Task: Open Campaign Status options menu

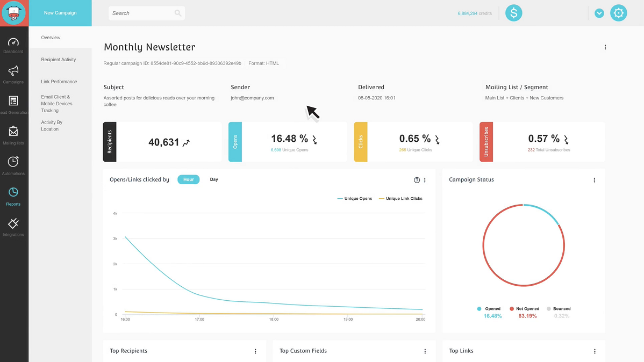Action: pyautogui.click(x=595, y=180)
